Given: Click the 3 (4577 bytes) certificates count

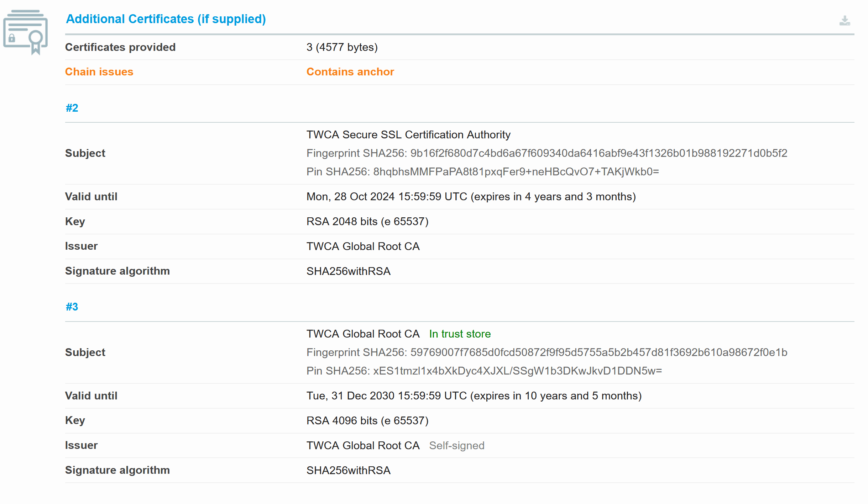Looking at the screenshot, I should click(342, 47).
